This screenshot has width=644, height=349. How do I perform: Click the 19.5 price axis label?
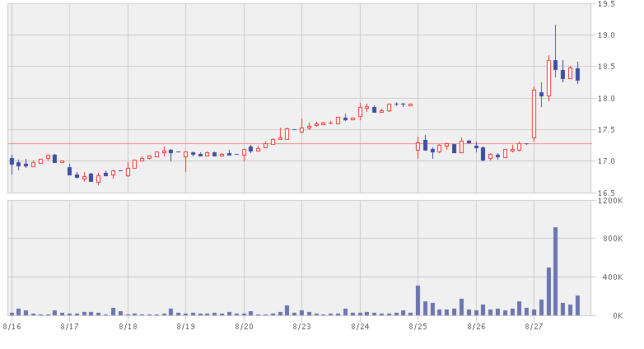(x=606, y=4)
